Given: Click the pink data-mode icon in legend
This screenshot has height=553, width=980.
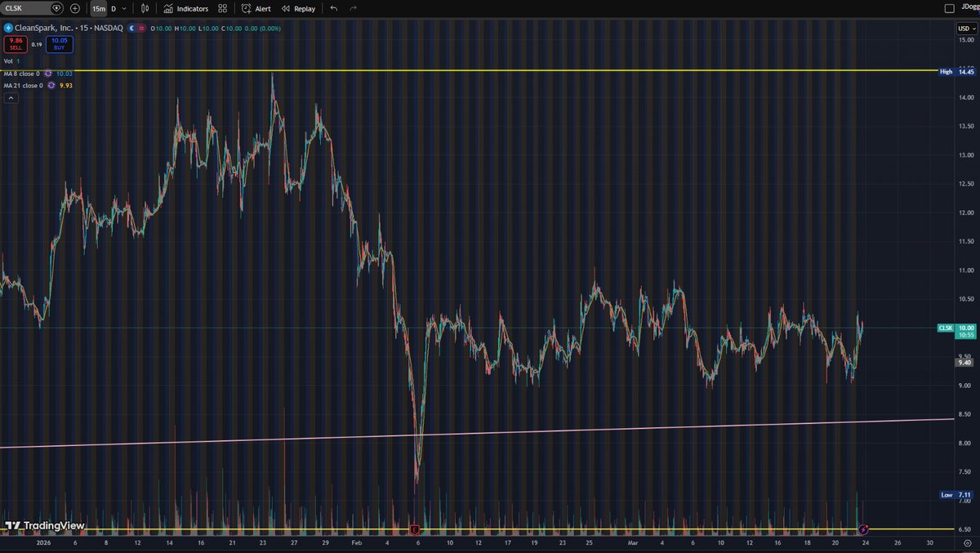Looking at the screenshot, I should tap(141, 28).
